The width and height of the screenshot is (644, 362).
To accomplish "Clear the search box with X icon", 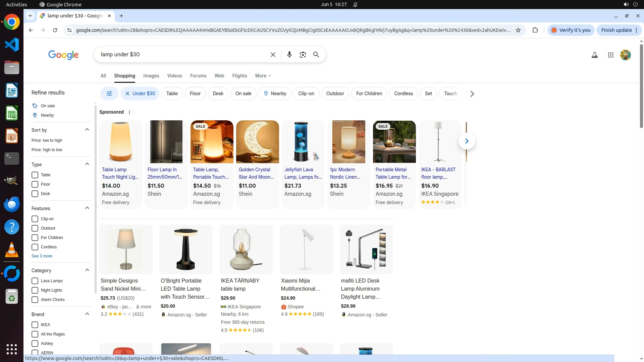I will click(273, 55).
